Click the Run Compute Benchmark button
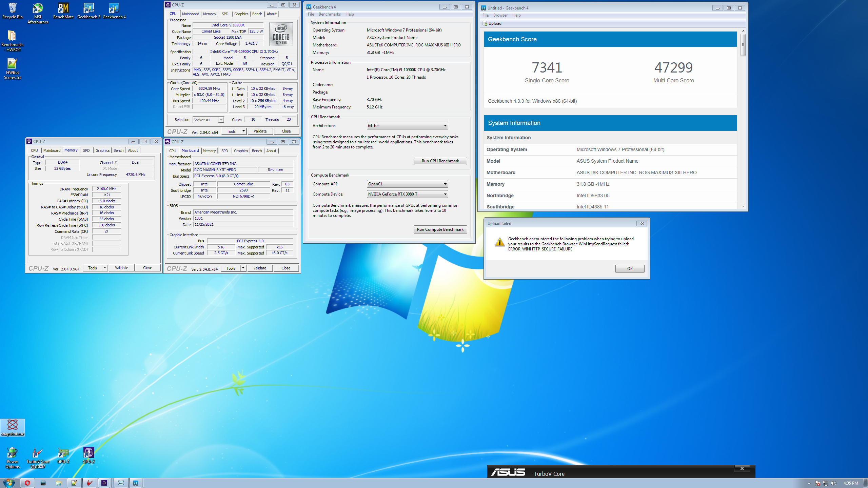Screen dimensions: 868x488 coord(440,229)
